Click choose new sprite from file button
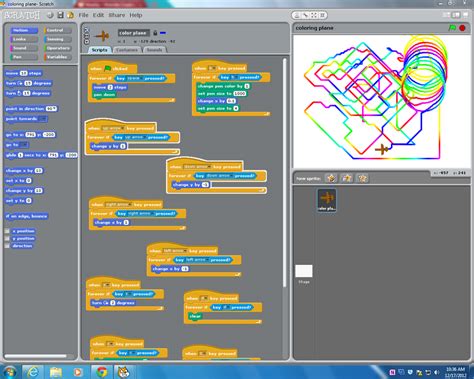This screenshot has height=379, width=474. (347, 178)
